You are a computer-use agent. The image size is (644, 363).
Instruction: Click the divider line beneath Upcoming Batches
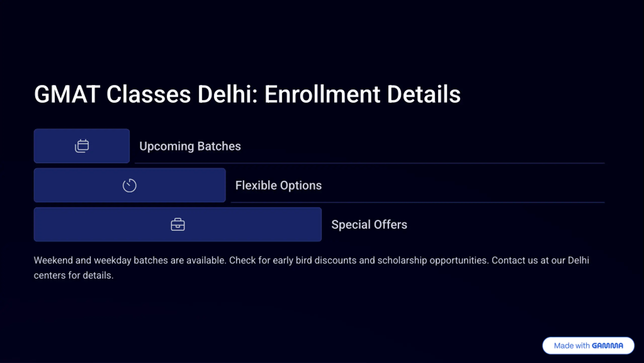pos(370,163)
